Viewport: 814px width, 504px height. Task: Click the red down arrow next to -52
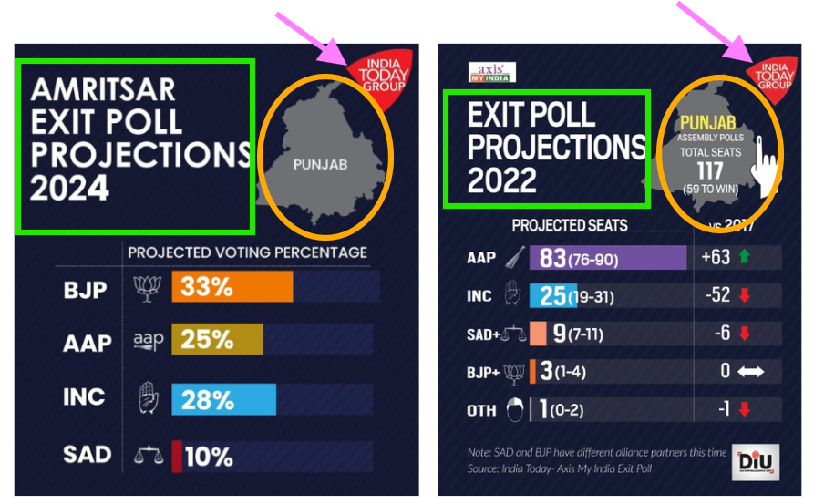point(745,296)
